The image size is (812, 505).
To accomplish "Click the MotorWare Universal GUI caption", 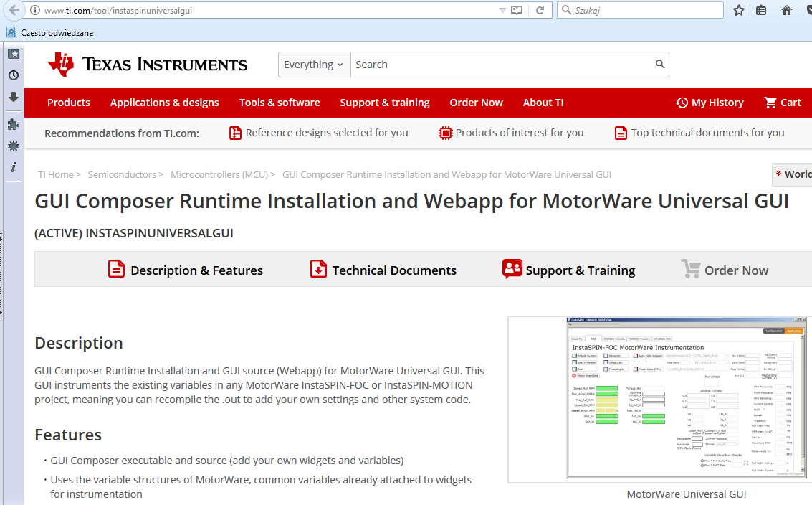I will click(x=686, y=494).
